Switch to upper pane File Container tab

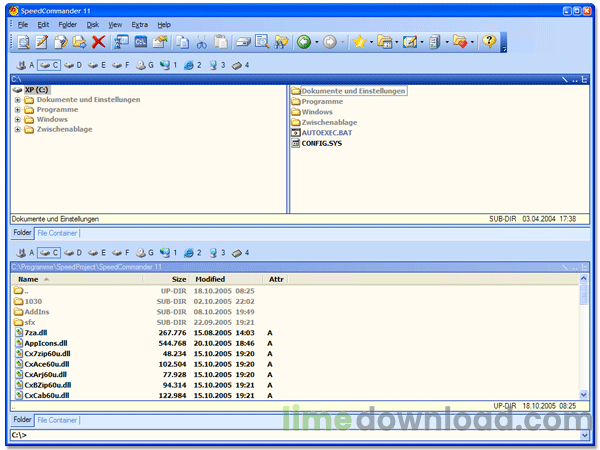(57, 233)
